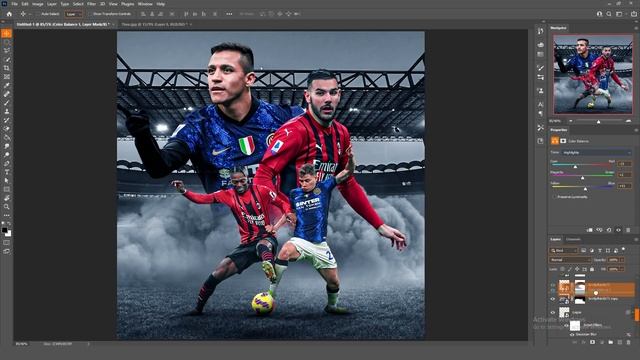Open the Fill slider arrow
640x360 pixels.
622,269
